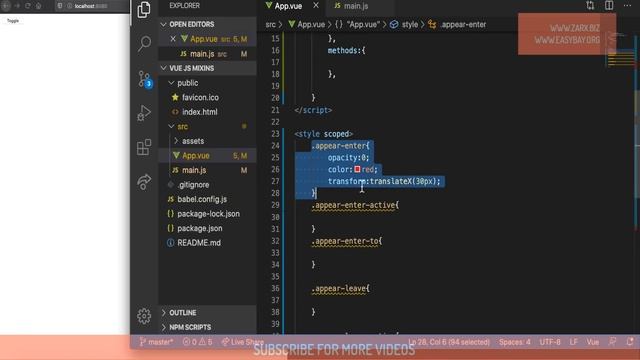Split the editor to the right

609,5
